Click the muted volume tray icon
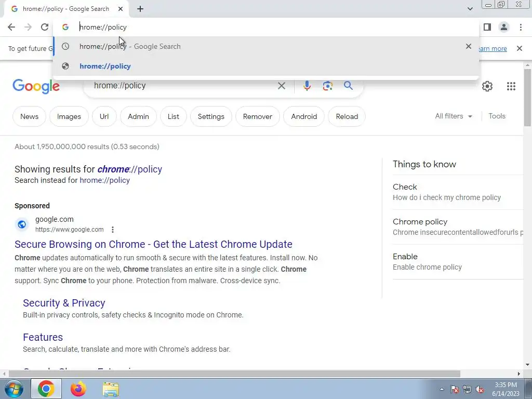The height and width of the screenshot is (399, 532). [480, 390]
